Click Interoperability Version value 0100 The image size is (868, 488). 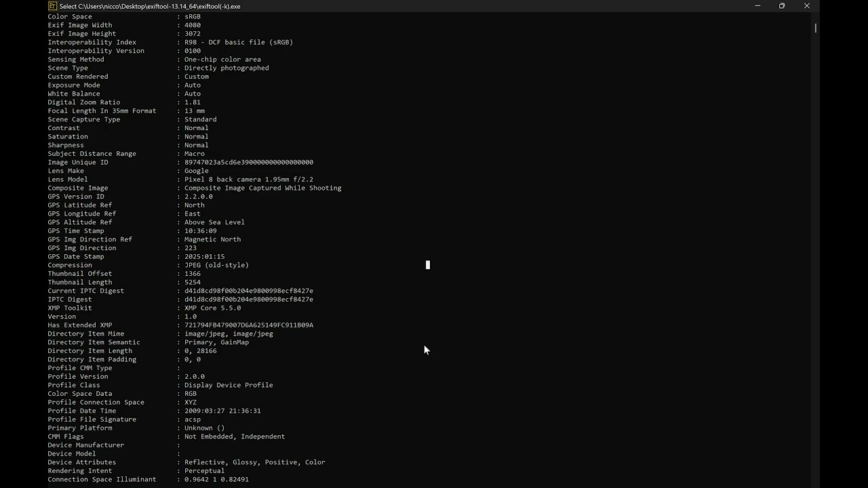tap(193, 51)
